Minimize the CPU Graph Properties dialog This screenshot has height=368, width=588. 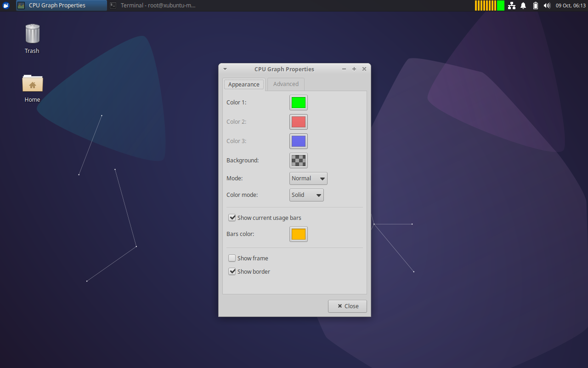344,69
